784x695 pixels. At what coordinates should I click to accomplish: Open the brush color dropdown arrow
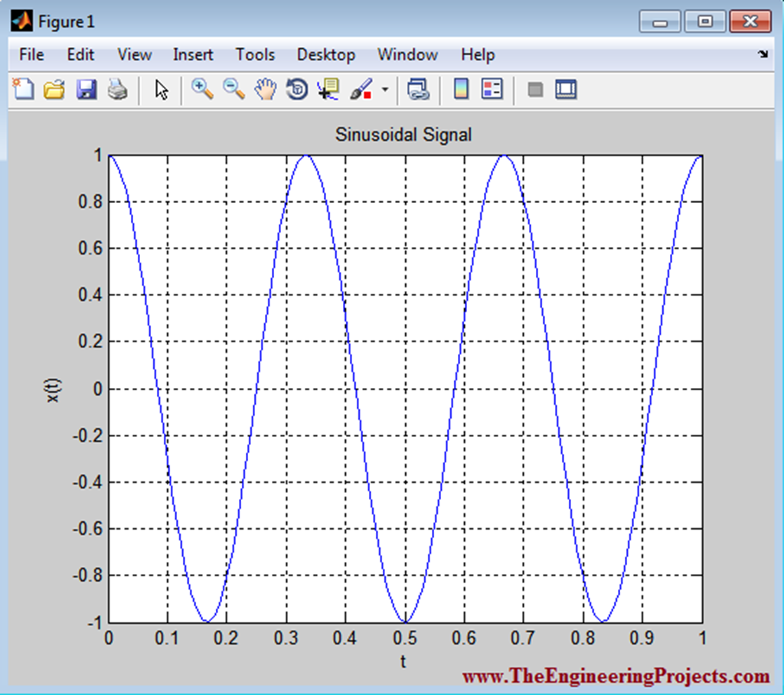point(385,90)
